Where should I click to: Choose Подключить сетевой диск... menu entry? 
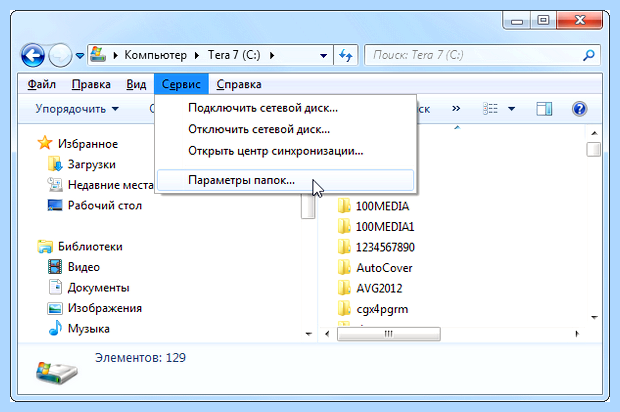(x=285, y=108)
